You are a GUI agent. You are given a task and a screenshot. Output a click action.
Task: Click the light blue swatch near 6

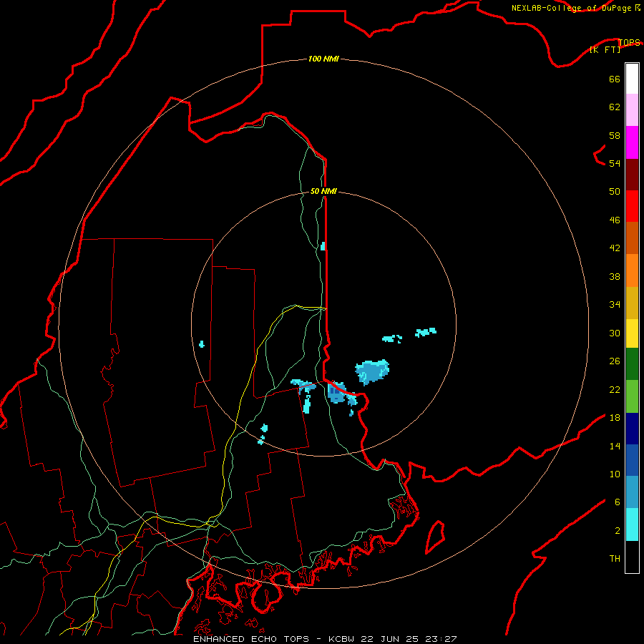point(632,492)
